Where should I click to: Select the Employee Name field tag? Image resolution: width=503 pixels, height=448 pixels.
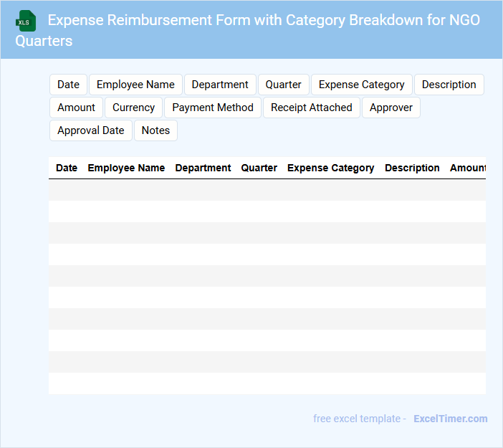click(135, 85)
